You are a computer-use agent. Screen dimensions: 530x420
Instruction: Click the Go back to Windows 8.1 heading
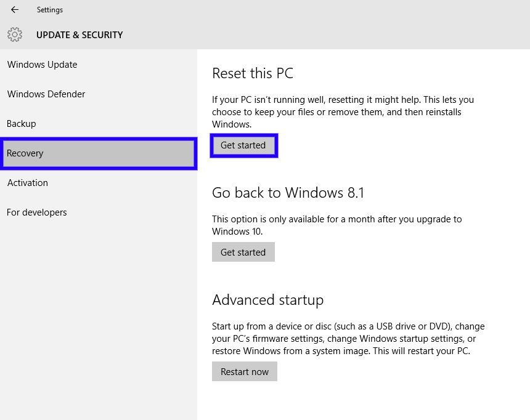pos(288,193)
